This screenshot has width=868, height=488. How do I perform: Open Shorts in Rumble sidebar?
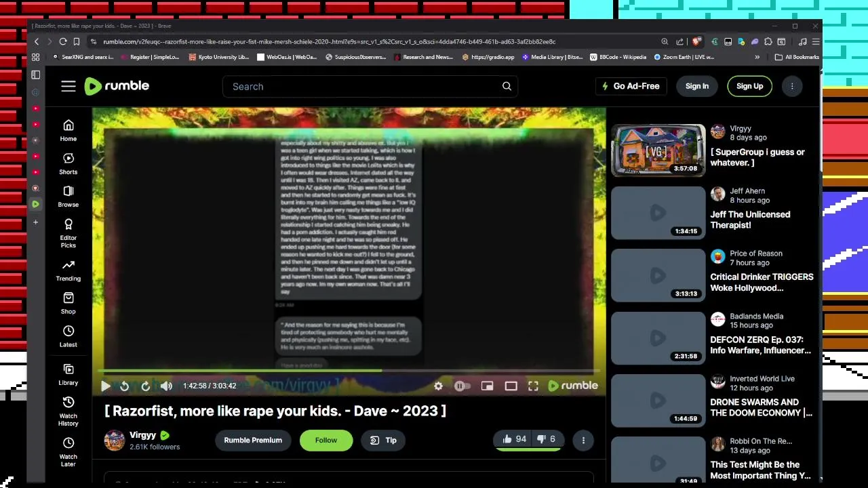tap(68, 163)
